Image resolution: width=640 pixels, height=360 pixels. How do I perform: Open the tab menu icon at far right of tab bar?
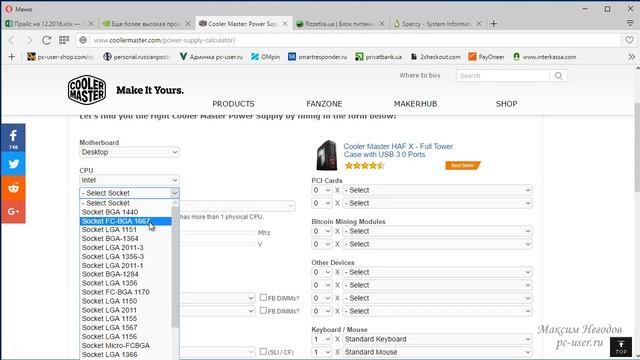pyautogui.click(x=630, y=24)
